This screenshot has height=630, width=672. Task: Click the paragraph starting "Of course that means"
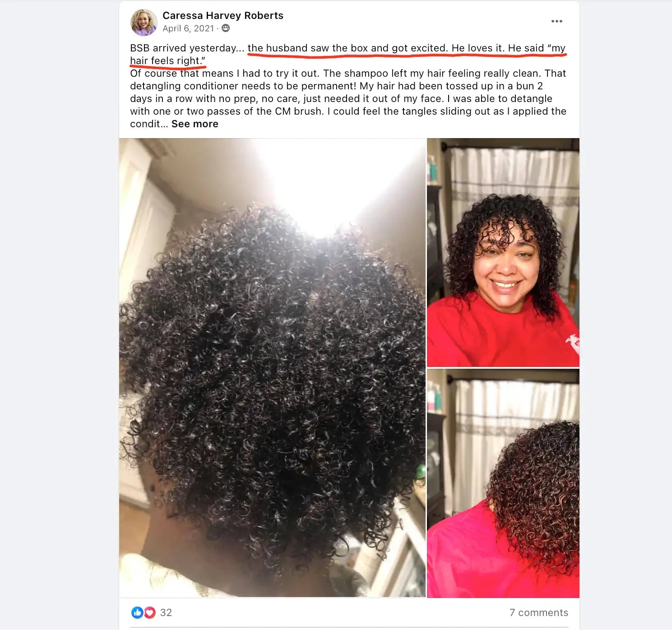click(x=348, y=98)
